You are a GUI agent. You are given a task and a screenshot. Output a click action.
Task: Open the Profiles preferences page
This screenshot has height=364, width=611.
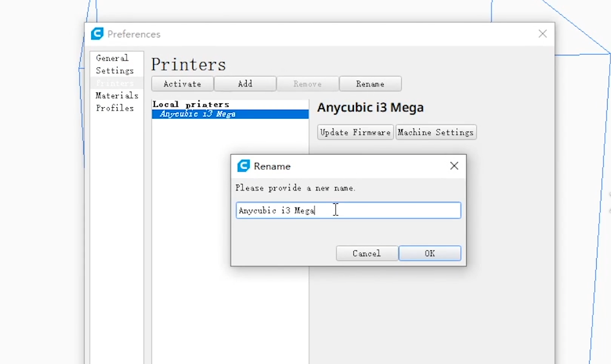tap(115, 108)
